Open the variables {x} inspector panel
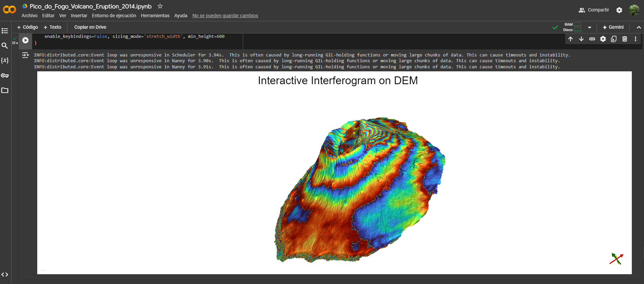This screenshot has height=284, width=644. coord(5,61)
